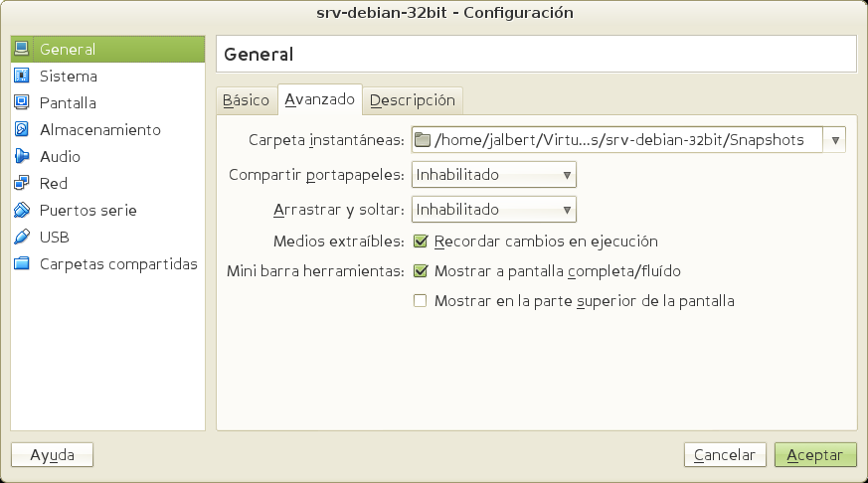The width and height of the screenshot is (868, 483).
Task: Uncheck Recordar cambios en ejecución
Action: 420,241
